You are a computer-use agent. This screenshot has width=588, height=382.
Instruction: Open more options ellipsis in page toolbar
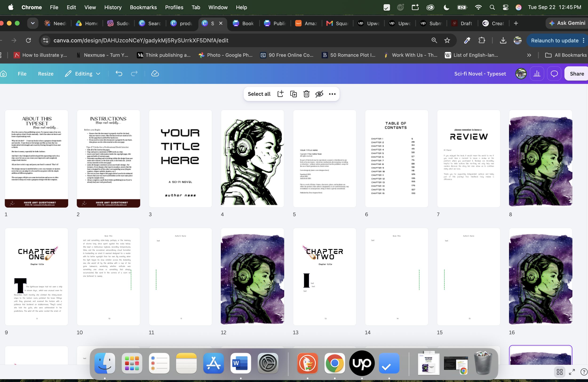tap(332, 94)
